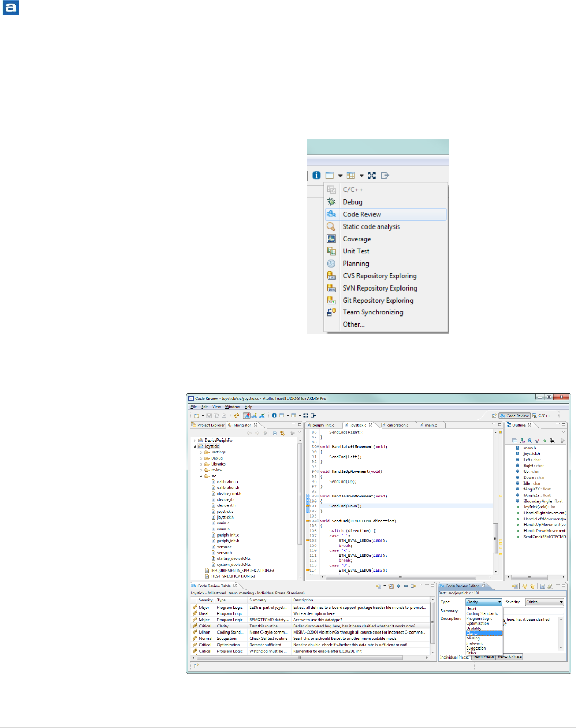Click the full-screen arrows icon in the cropped toolbar
The height and width of the screenshot is (728, 576).
[x=372, y=176]
